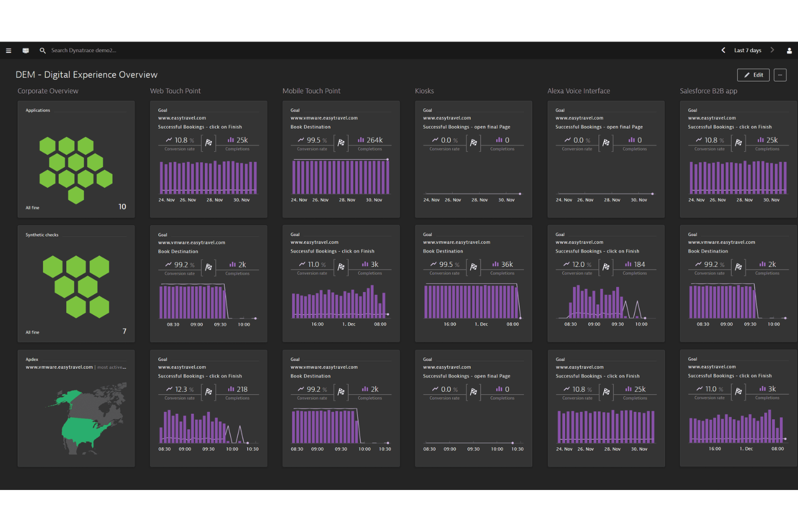
Task: Open the hamburger navigation menu
Action: [x=9, y=51]
